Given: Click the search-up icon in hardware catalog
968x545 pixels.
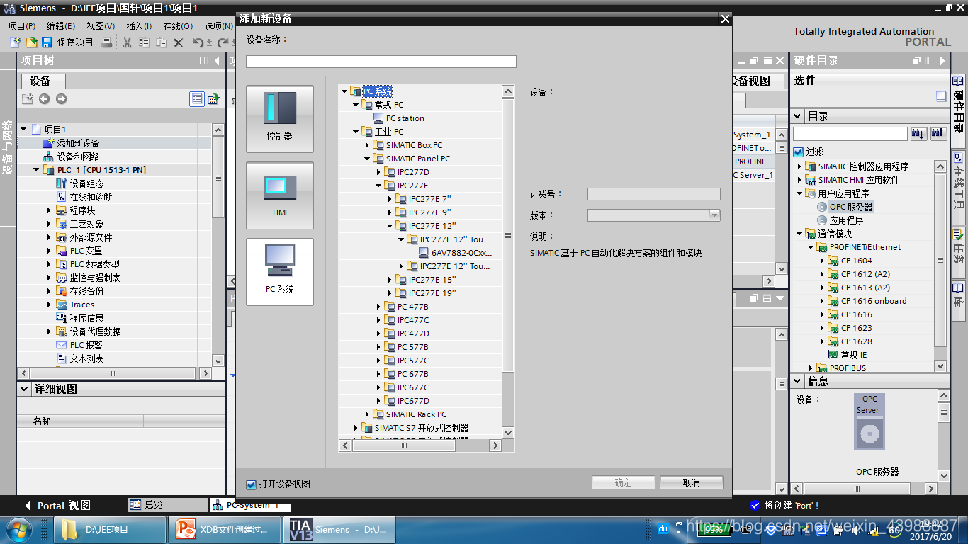Looking at the screenshot, I should [937, 133].
